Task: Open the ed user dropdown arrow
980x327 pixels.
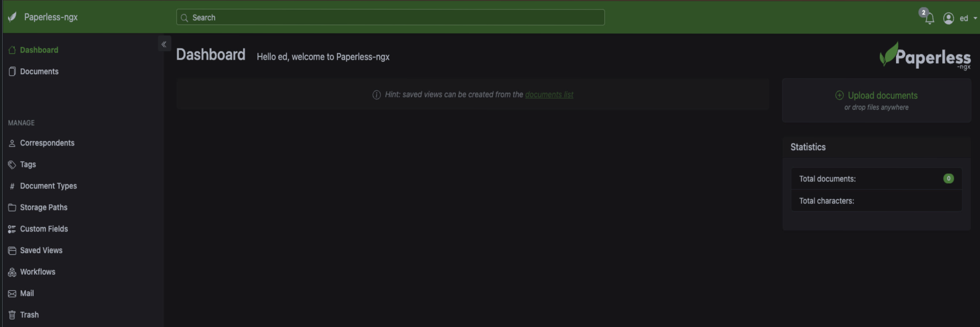Action: pos(975,18)
